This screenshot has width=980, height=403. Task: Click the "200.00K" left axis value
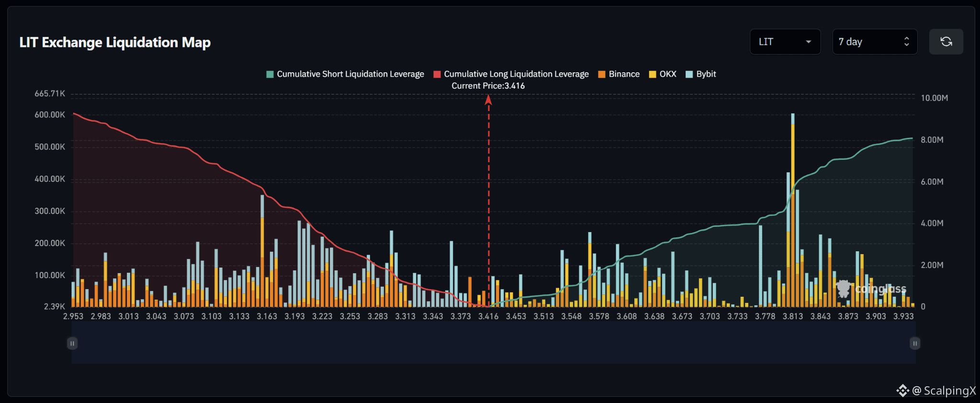pos(50,243)
